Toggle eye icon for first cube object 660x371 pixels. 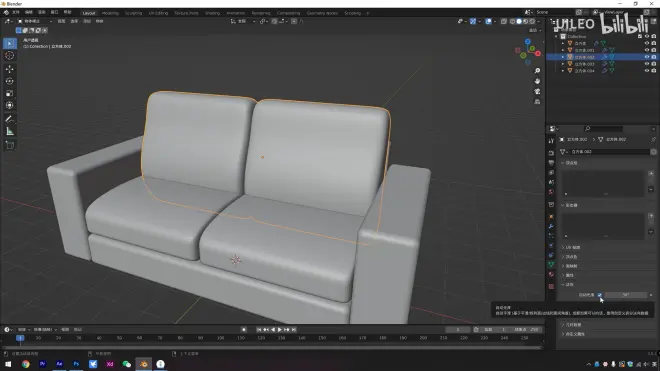click(647, 43)
